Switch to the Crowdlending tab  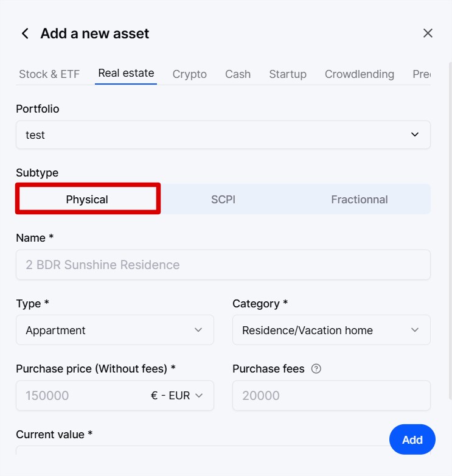click(x=360, y=74)
